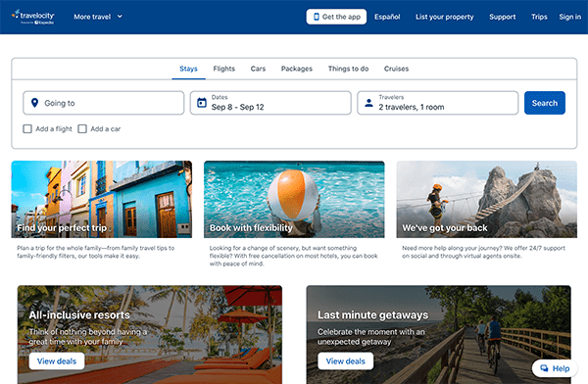
Task: Check the Add a flight checkbox
Action: coord(27,129)
